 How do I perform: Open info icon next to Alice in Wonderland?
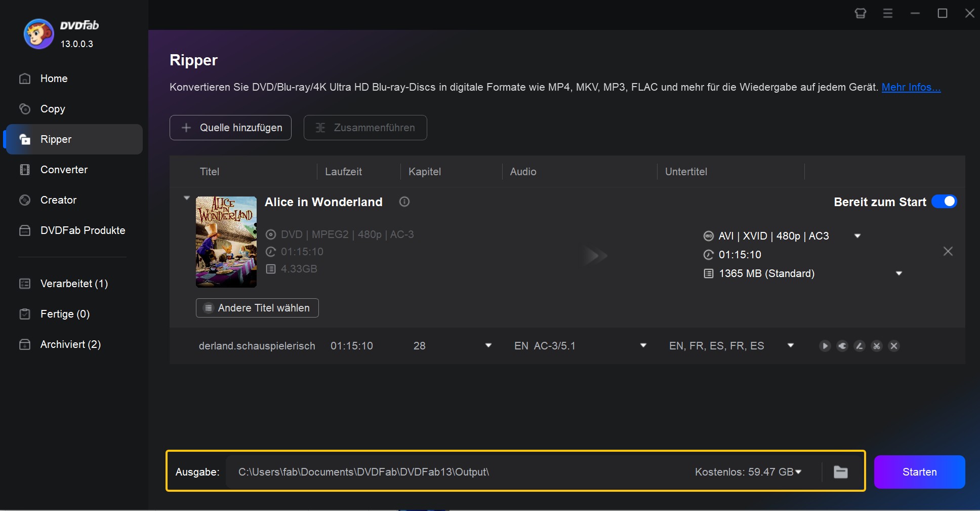point(404,202)
